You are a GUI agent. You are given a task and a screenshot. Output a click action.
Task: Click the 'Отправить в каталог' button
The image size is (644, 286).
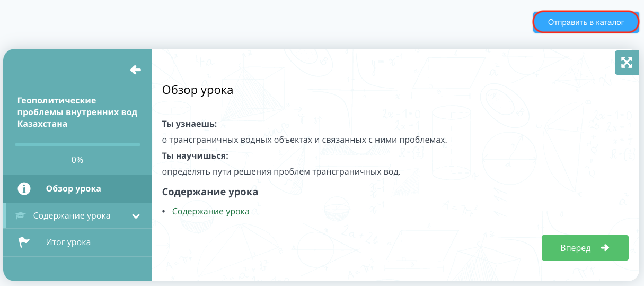click(586, 22)
